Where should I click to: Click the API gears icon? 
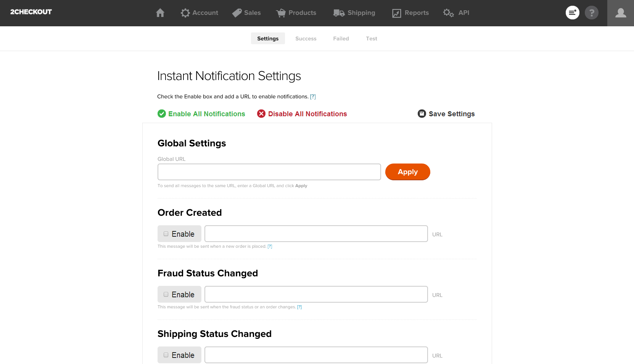(x=448, y=13)
